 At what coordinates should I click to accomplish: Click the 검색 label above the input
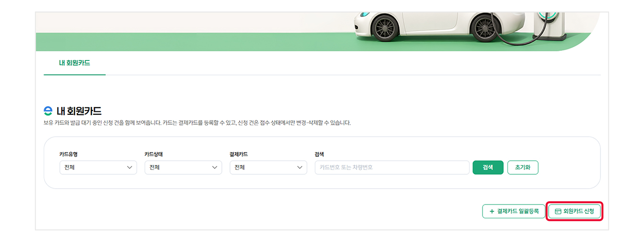[320, 154]
